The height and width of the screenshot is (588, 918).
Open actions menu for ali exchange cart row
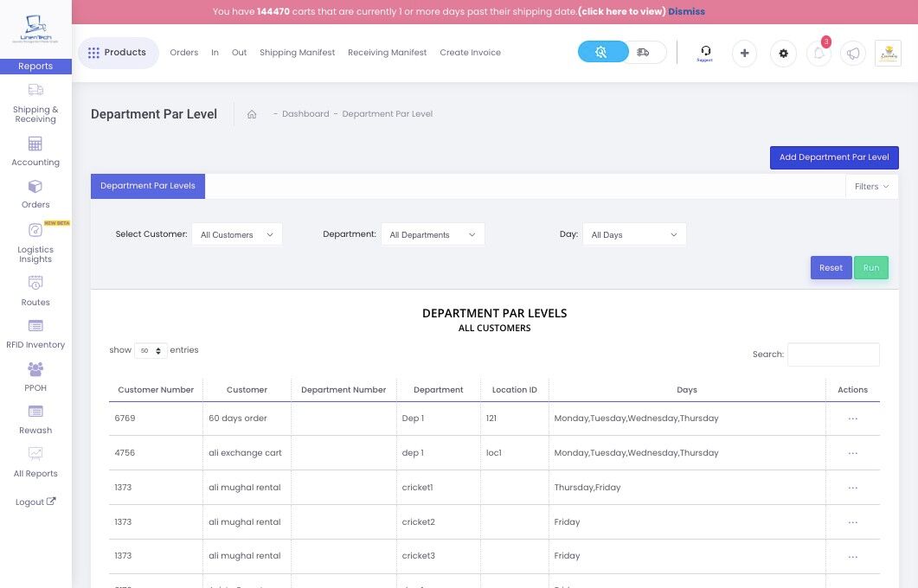coord(852,453)
